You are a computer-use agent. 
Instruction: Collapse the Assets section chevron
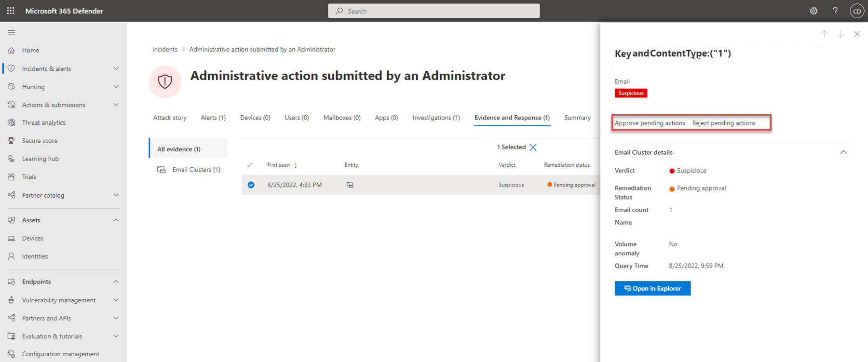click(x=116, y=220)
